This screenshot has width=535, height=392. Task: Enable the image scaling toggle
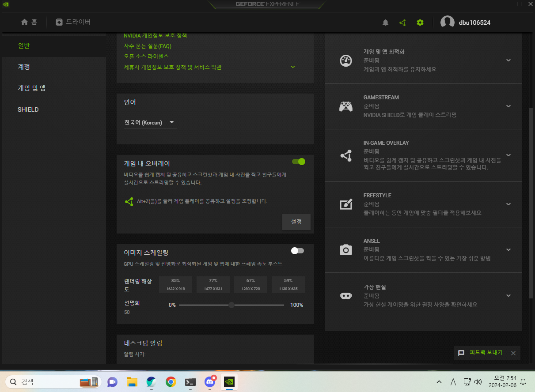pos(297,251)
